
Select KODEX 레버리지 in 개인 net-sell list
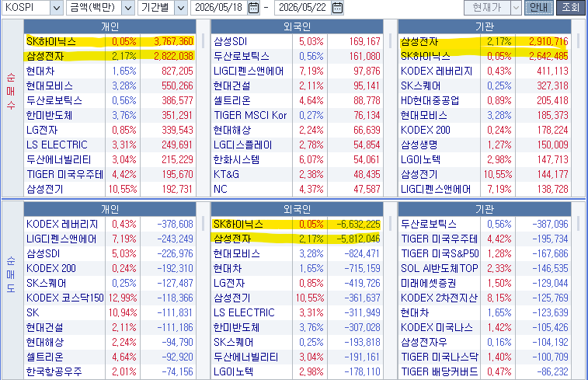pos(62,224)
